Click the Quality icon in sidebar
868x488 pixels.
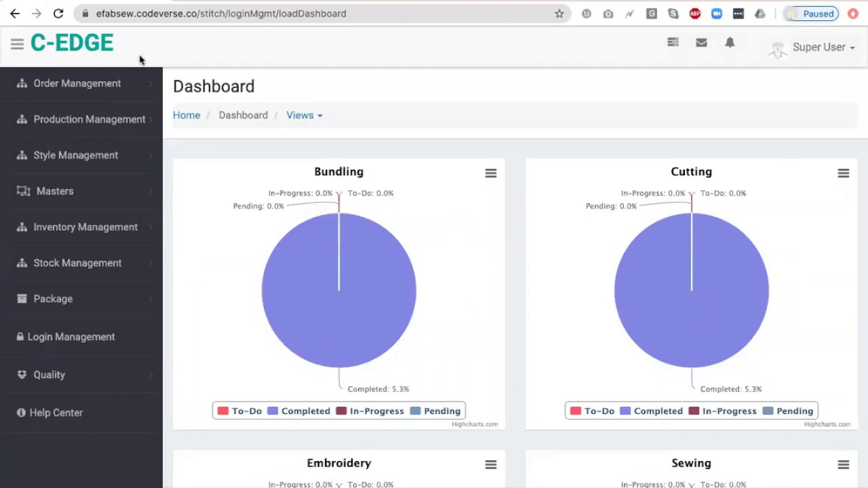(22, 375)
